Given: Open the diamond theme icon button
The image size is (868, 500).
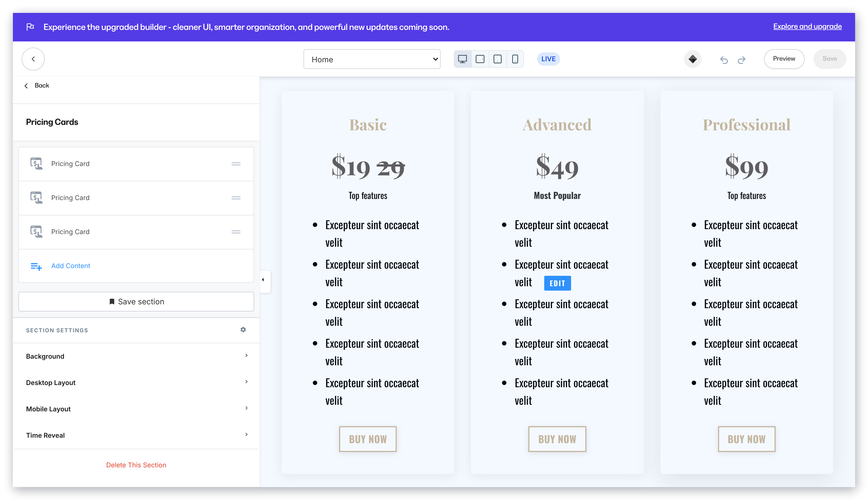Looking at the screenshot, I should tap(692, 59).
